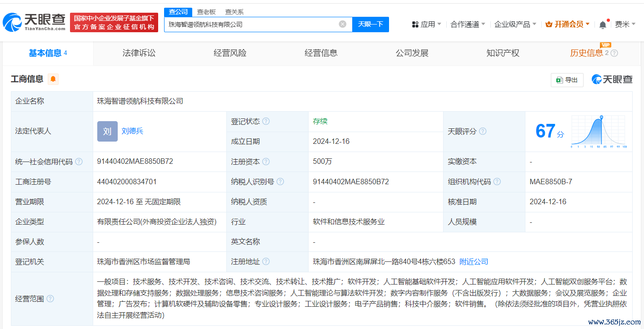
Task: Click help icon next to 统一社会信用代码
Action: coord(79,162)
